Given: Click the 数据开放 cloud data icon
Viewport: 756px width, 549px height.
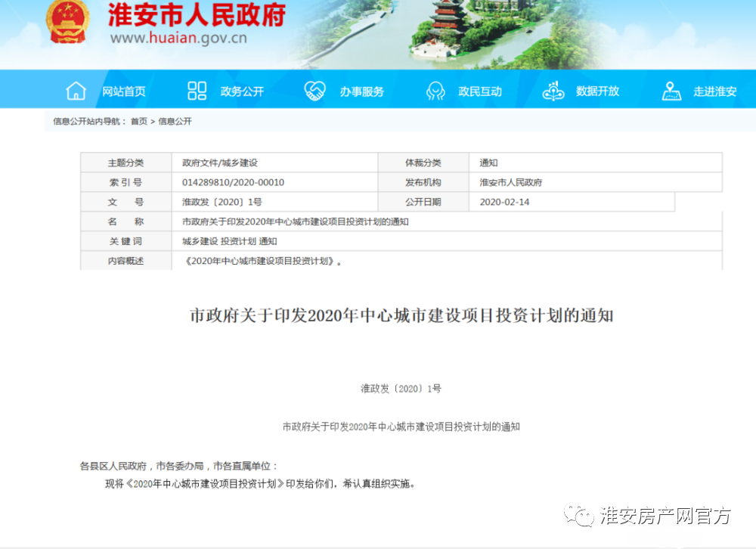Looking at the screenshot, I should click(553, 91).
